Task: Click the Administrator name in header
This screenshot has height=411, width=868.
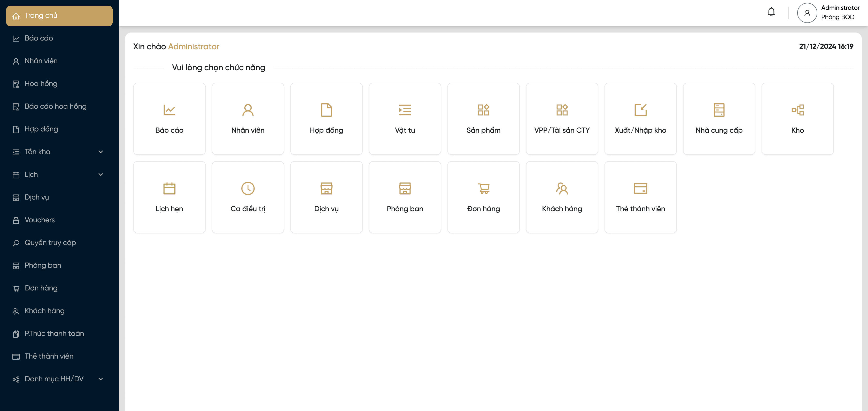Action: [x=840, y=8]
